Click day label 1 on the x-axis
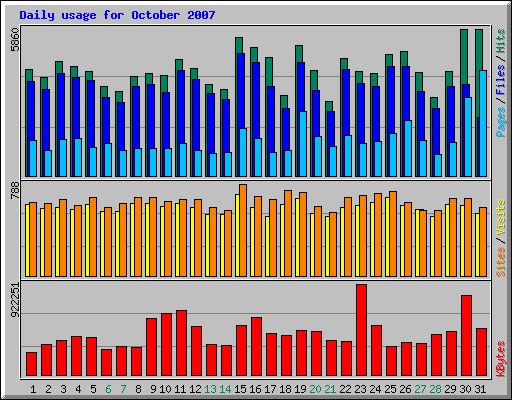 33,389
